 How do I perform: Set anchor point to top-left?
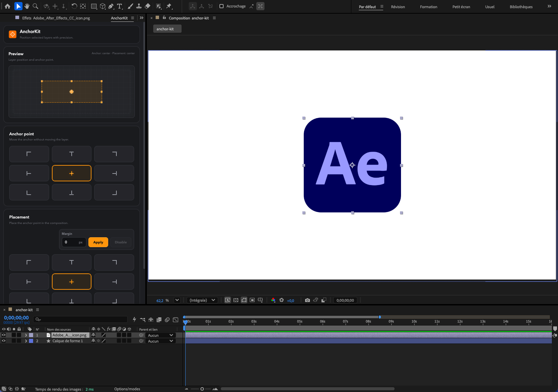[x=29, y=154]
